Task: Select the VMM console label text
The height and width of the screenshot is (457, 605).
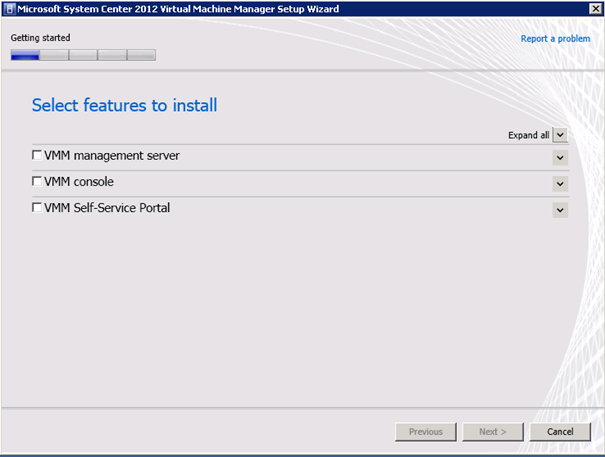Action: point(79,182)
